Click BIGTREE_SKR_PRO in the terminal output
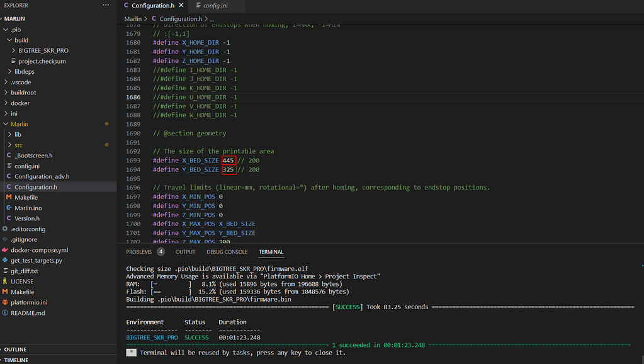The height and width of the screenshot is (364, 644). point(152,337)
